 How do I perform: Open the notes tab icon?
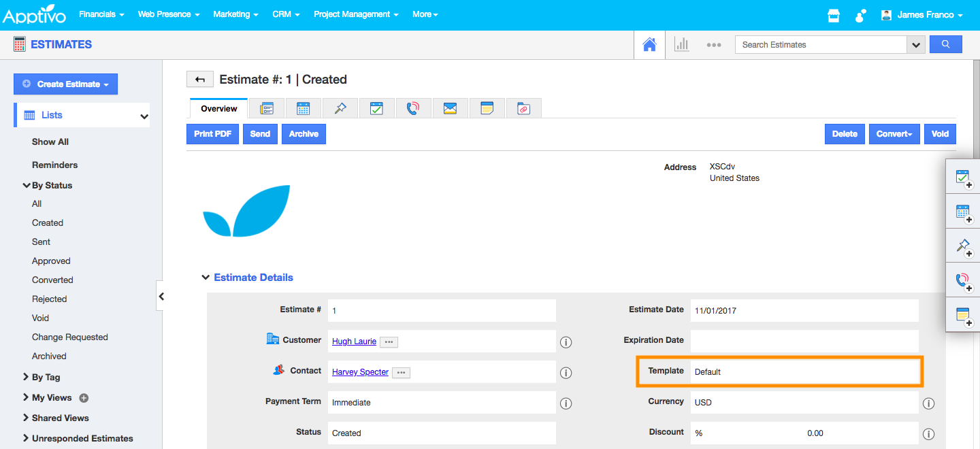point(487,108)
